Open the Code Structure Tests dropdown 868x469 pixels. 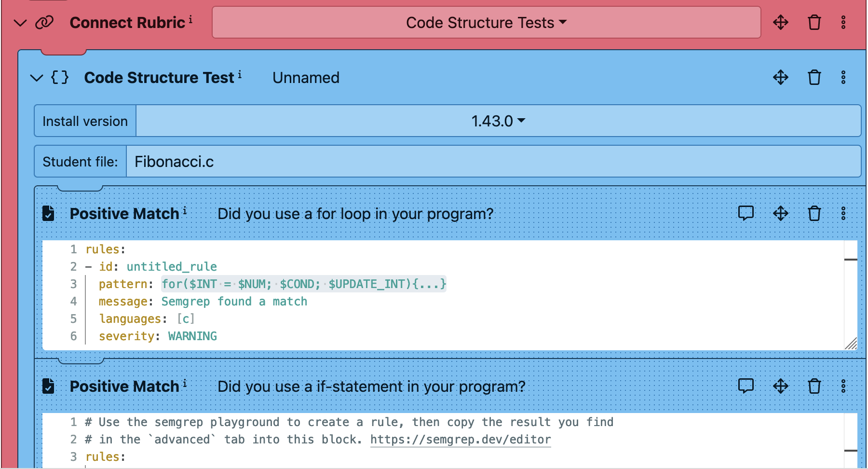point(486,23)
